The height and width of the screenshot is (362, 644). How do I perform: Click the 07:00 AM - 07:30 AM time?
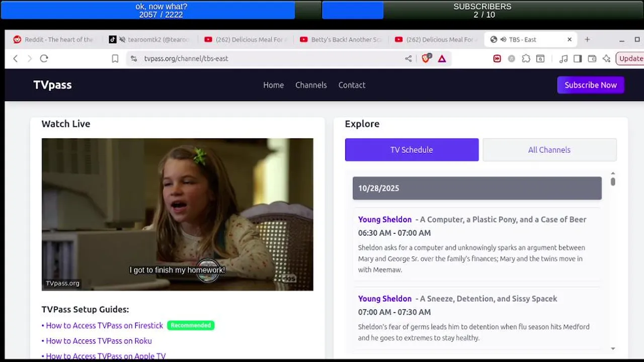tap(394, 312)
